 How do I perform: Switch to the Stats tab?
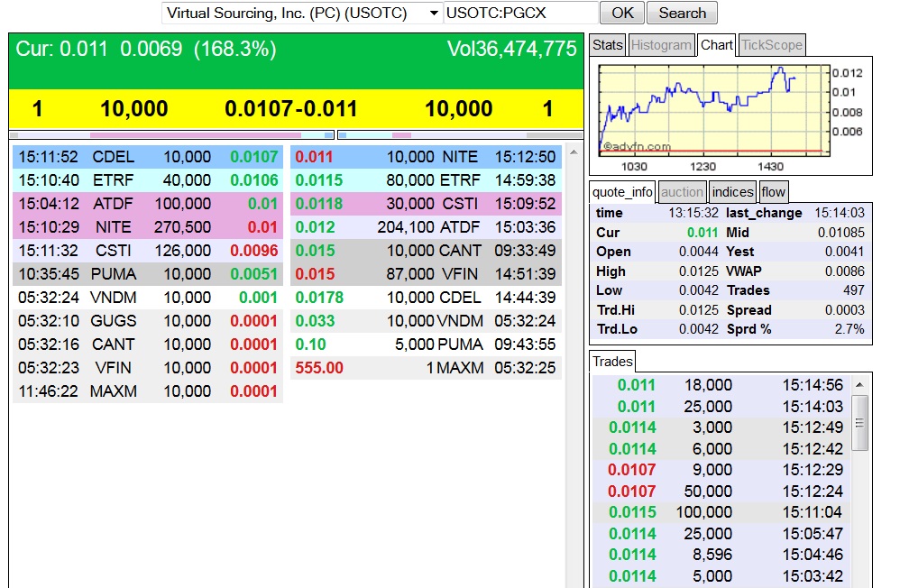coord(607,43)
